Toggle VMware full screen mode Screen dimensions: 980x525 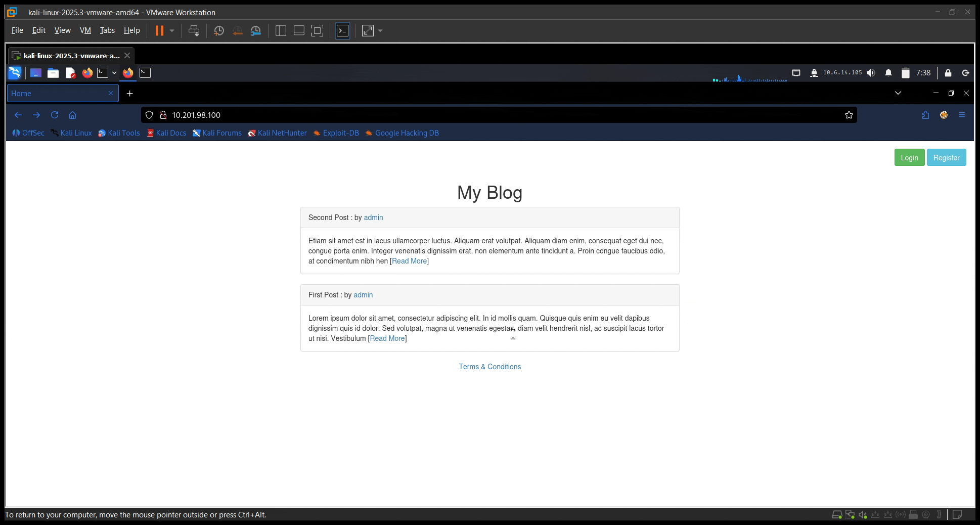[x=317, y=31]
